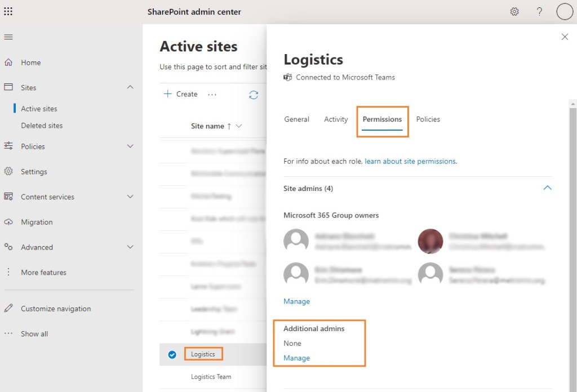The width and height of the screenshot is (577, 392).
Task: Click Customize navigation
Action: [56, 309]
